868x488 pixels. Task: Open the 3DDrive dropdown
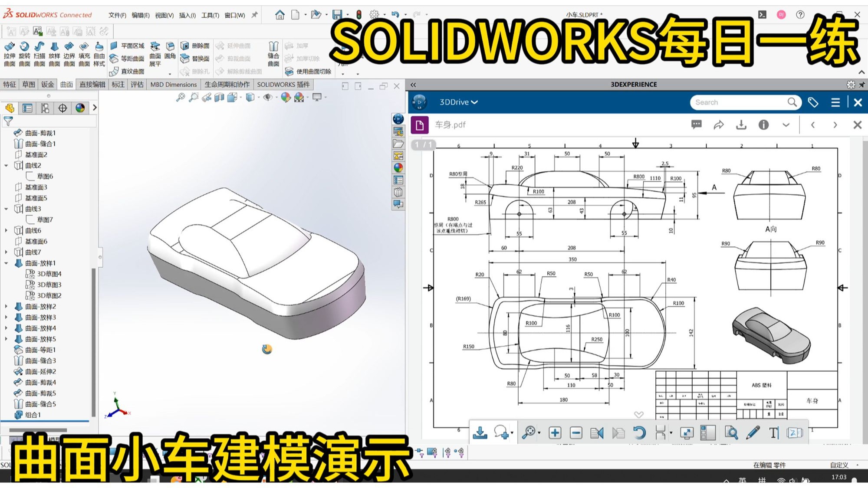(458, 102)
